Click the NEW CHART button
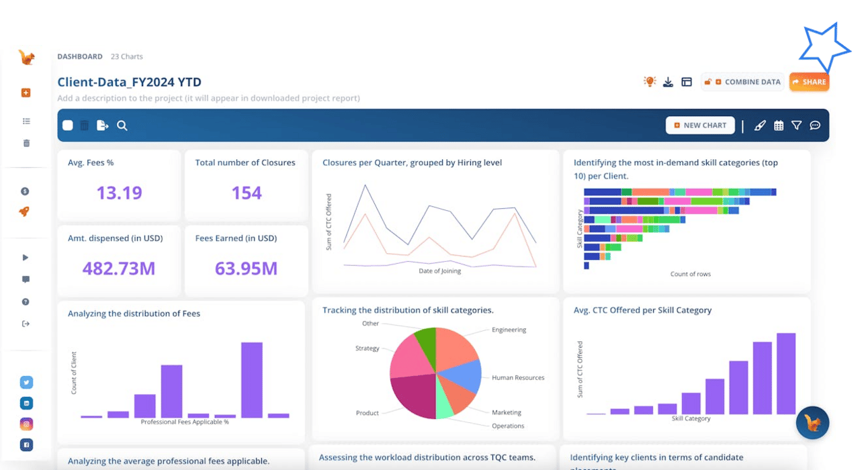 700,126
